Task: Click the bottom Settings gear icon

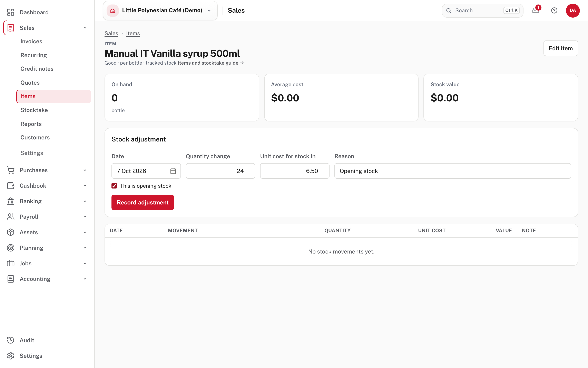Action: click(10, 356)
